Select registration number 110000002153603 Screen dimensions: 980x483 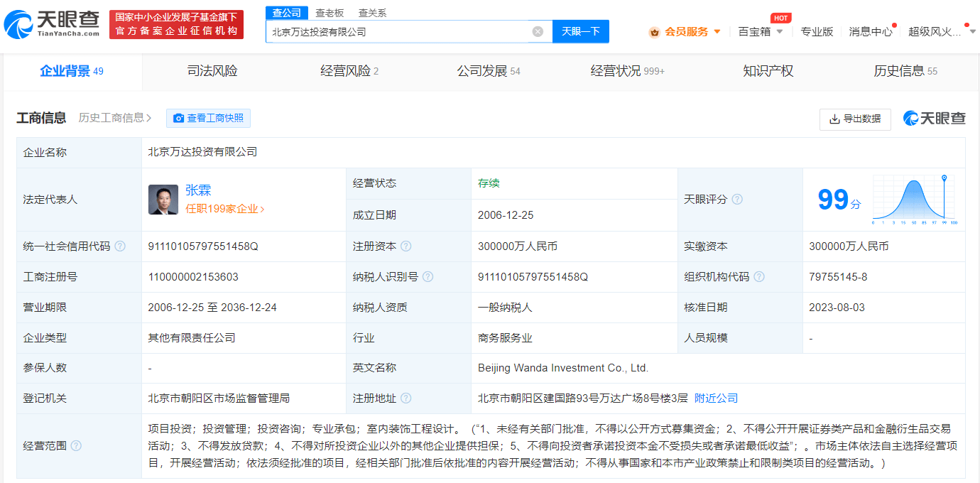pyautogui.click(x=193, y=277)
